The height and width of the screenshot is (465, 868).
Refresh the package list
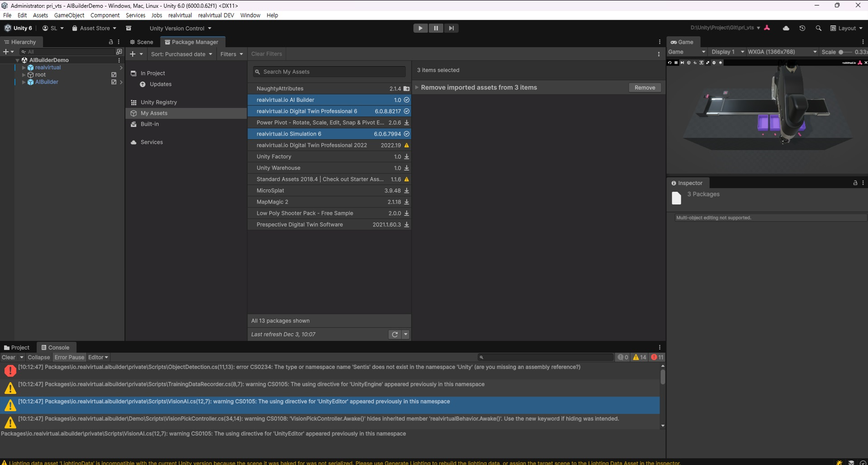point(395,335)
